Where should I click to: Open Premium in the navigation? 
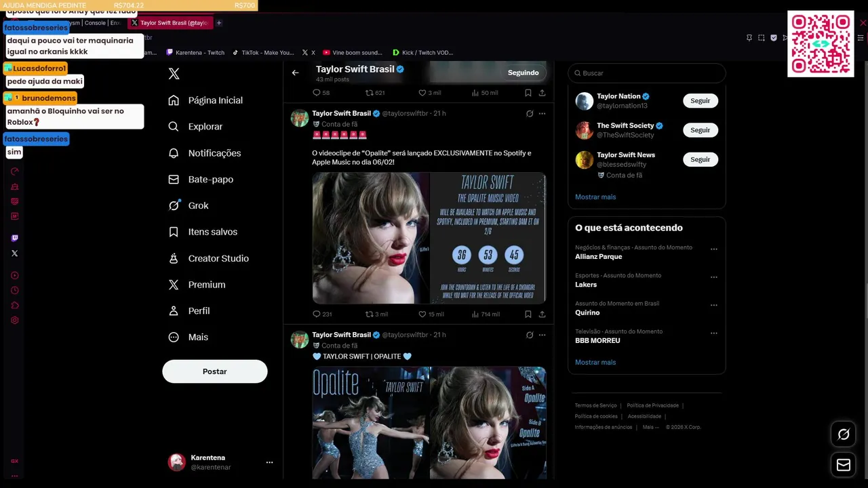(x=197, y=285)
